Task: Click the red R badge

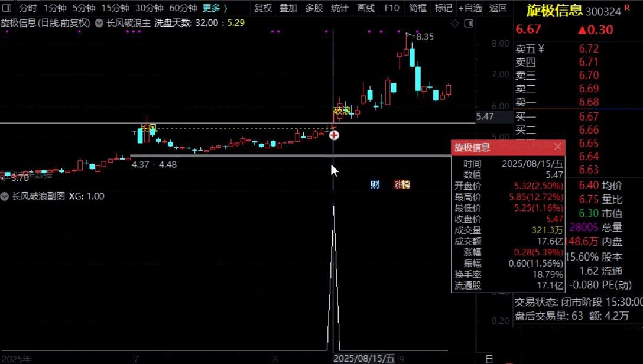Action: click(626, 8)
